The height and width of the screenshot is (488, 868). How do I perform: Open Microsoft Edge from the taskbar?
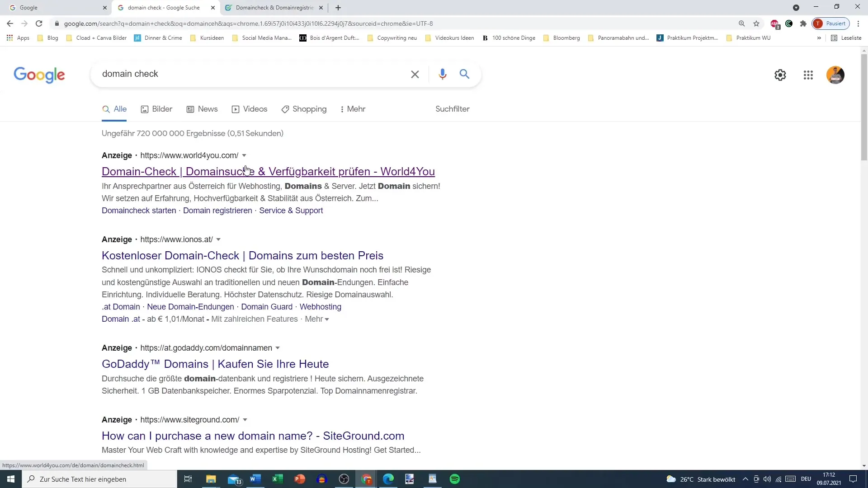coord(388,479)
